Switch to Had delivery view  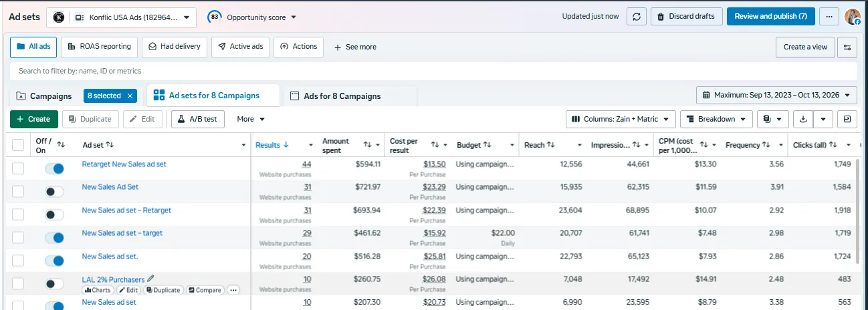[175, 47]
